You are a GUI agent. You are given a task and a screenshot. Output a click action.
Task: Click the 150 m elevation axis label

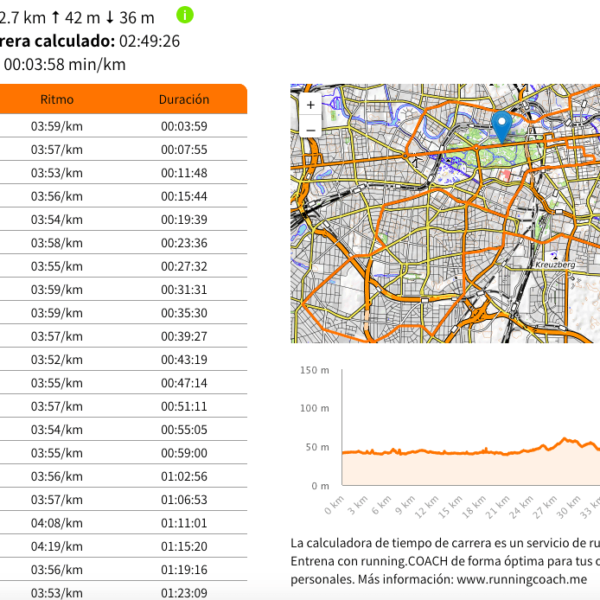pyautogui.click(x=315, y=370)
